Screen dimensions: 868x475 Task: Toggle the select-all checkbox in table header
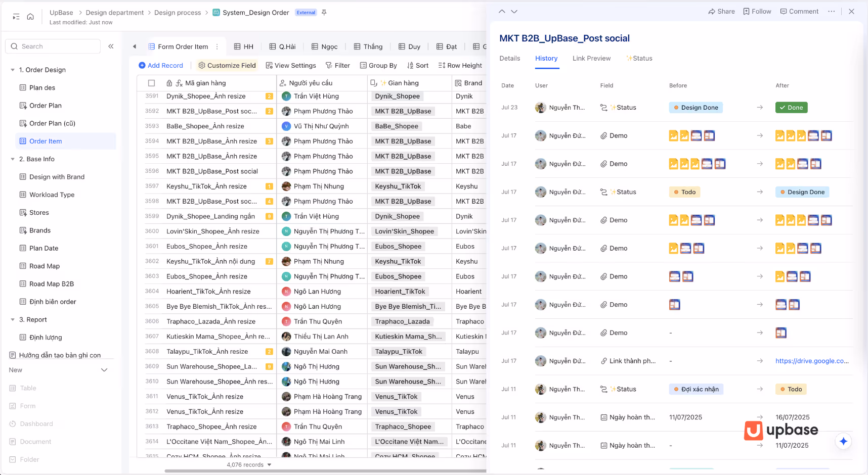point(151,83)
